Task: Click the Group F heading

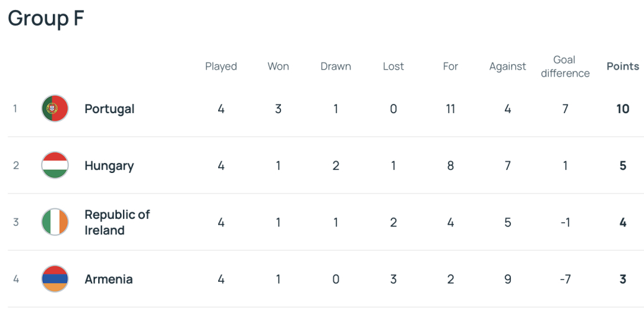Action: tap(45, 19)
